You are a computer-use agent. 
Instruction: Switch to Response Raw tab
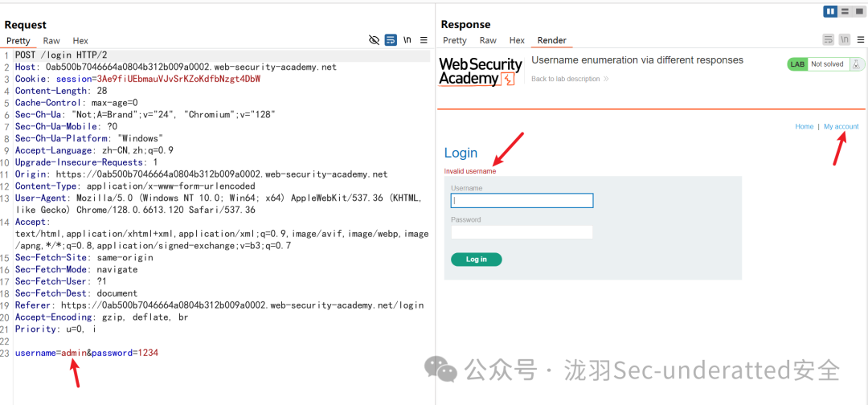[489, 40]
